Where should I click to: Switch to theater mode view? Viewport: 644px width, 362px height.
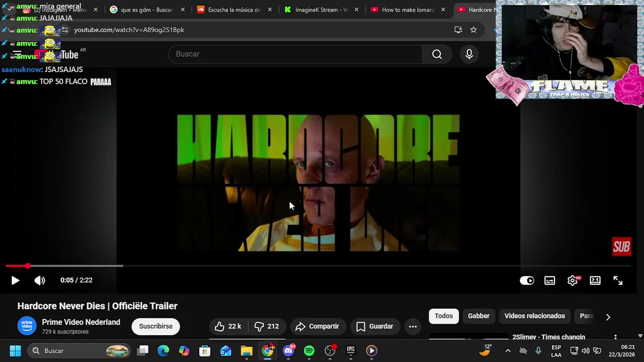pyautogui.click(x=595, y=281)
